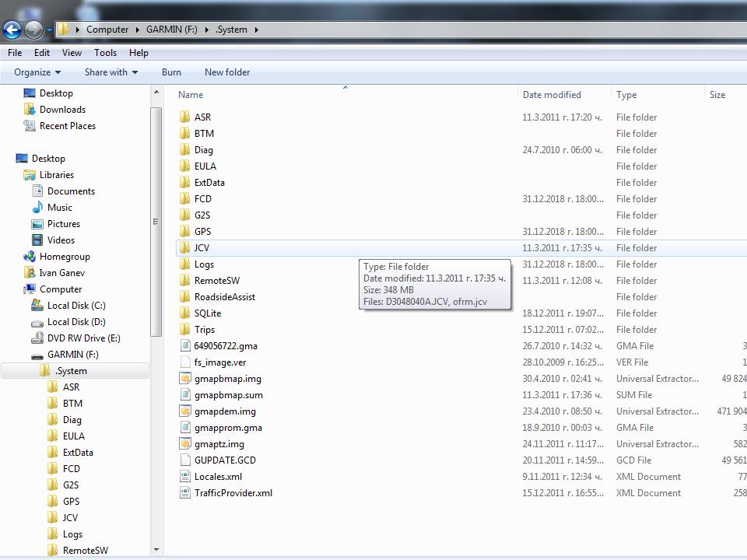
Task: Click the Recent Places icon
Action: click(30, 126)
